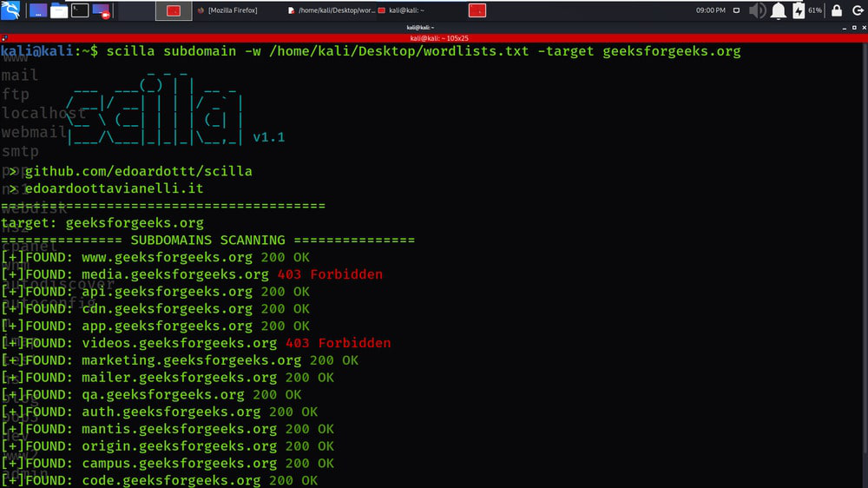
Task: Open the volume speaker control
Action: 757,10
